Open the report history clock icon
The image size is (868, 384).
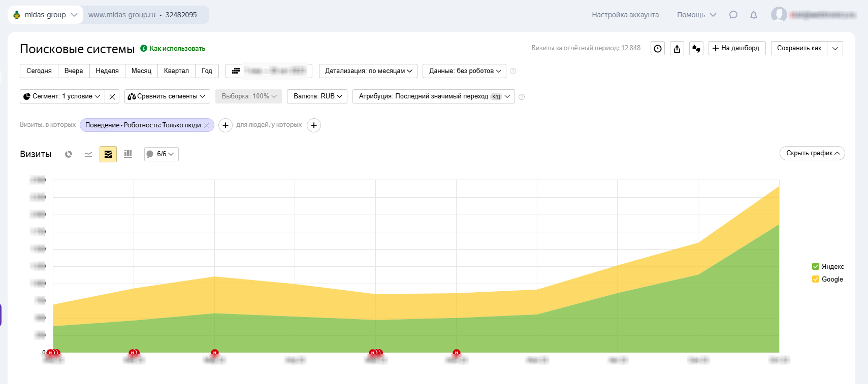tap(658, 49)
